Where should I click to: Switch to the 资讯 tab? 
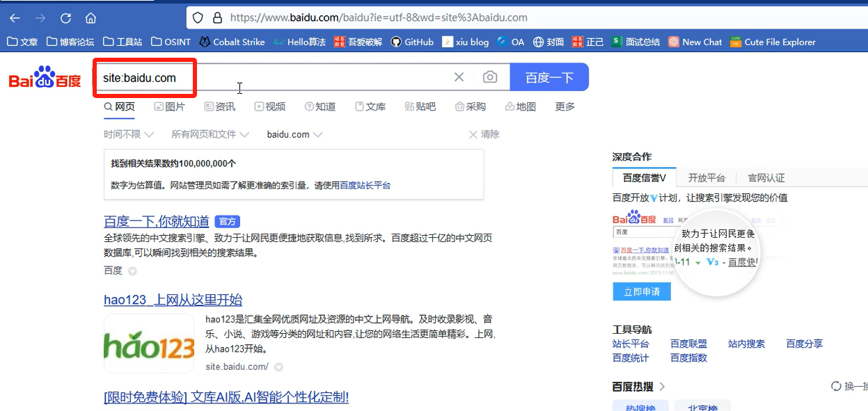219,106
